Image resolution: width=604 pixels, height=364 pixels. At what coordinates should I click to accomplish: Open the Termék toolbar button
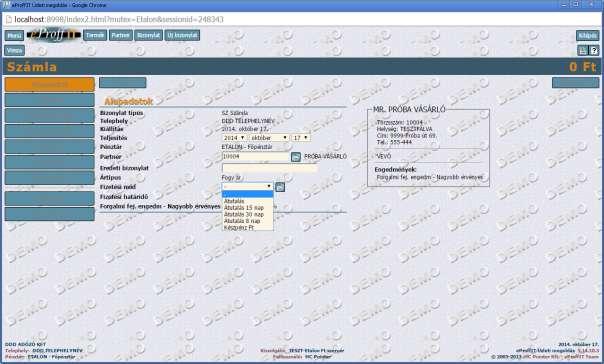click(95, 35)
